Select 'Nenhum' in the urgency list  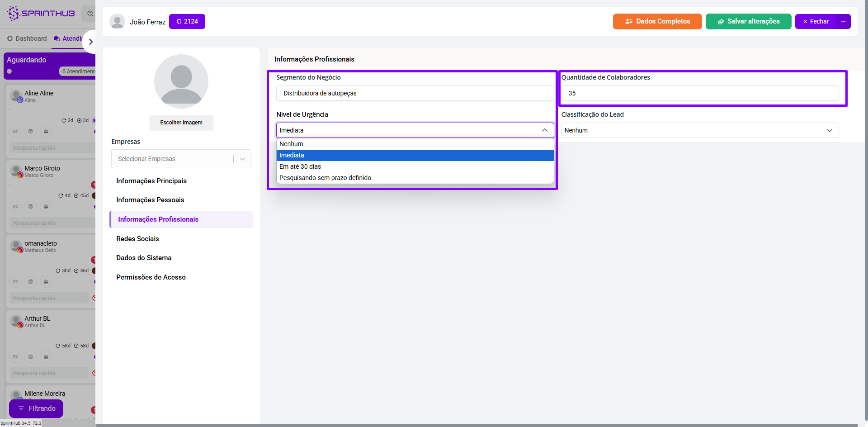(x=291, y=144)
